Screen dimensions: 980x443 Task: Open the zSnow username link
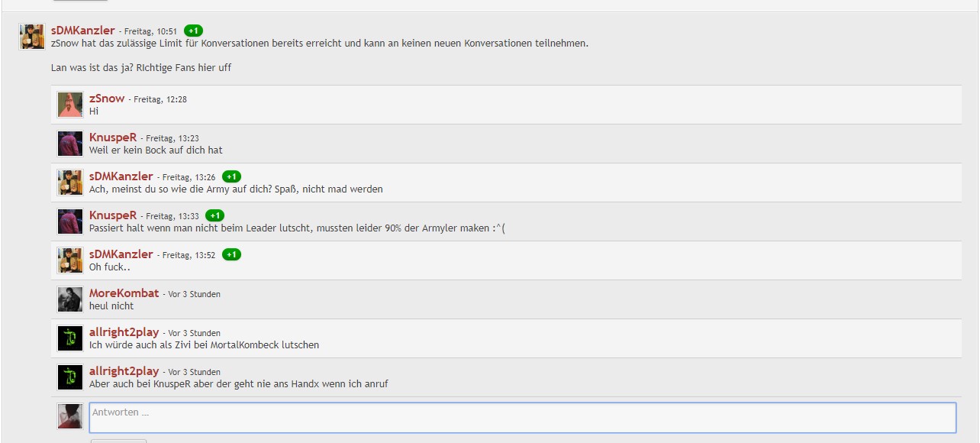[x=107, y=99]
